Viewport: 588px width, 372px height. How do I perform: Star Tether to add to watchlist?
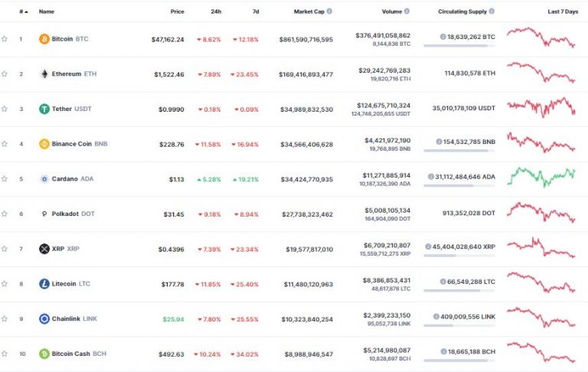pos(5,109)
